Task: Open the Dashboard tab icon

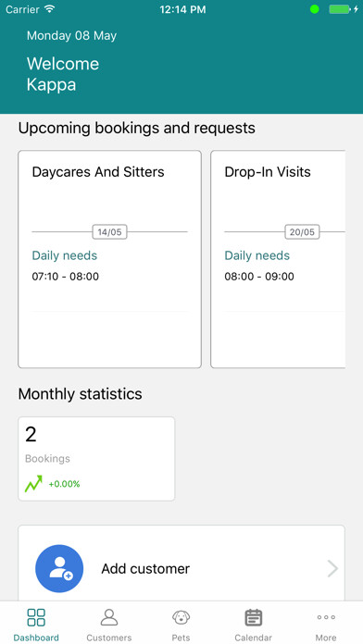Action: pos(36,617)
